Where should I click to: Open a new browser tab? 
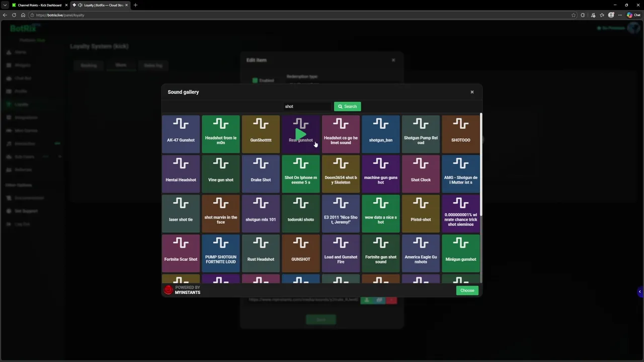point(135,5)
